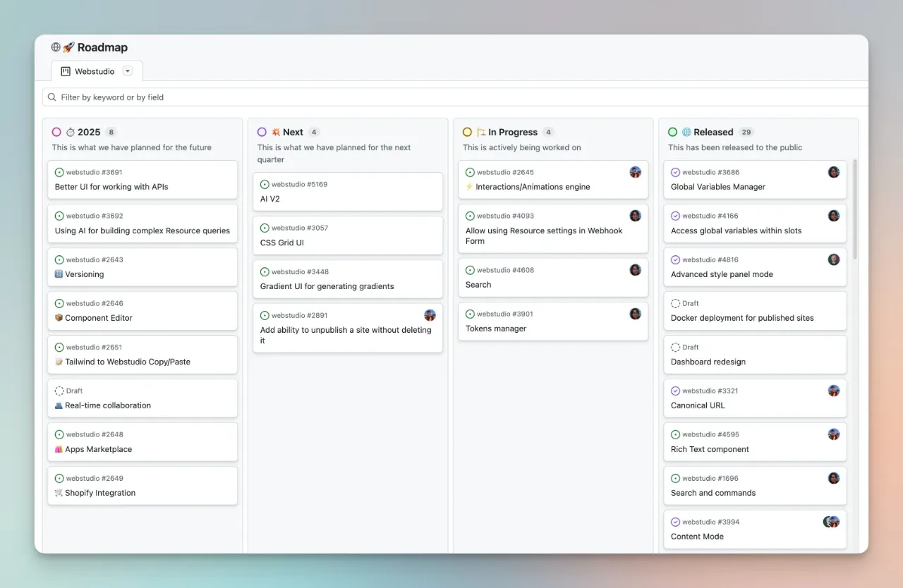
Task: Open Access global variables within slots card
Action: point(736,231)
